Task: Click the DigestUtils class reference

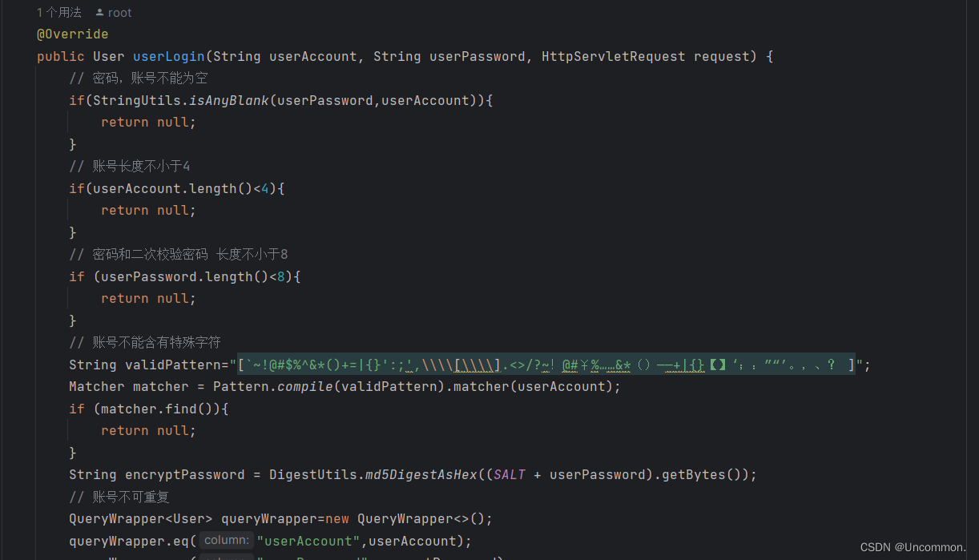Action: click(x=313, y=474)
